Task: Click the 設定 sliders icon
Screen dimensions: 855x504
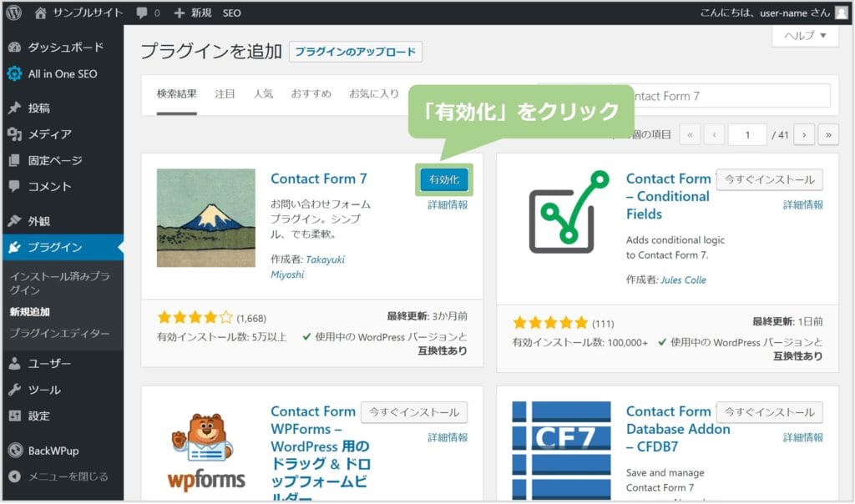Action: (15, 416)
